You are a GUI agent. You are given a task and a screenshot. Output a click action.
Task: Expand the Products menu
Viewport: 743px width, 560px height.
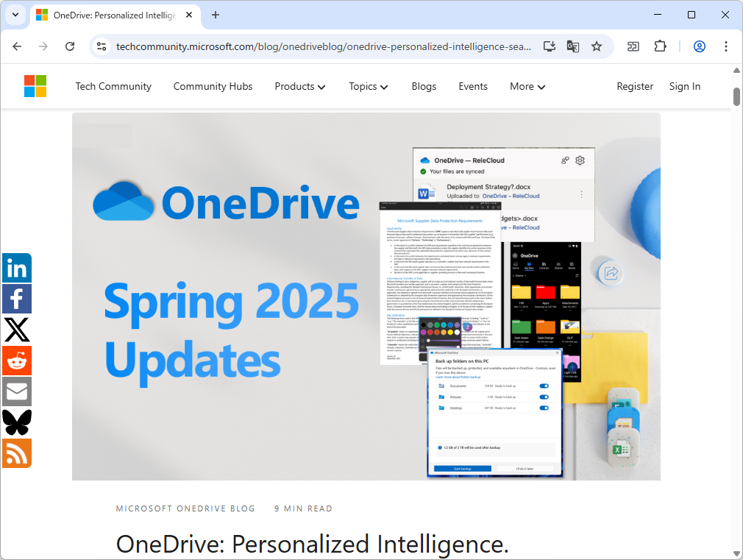(x=300, y=86)
